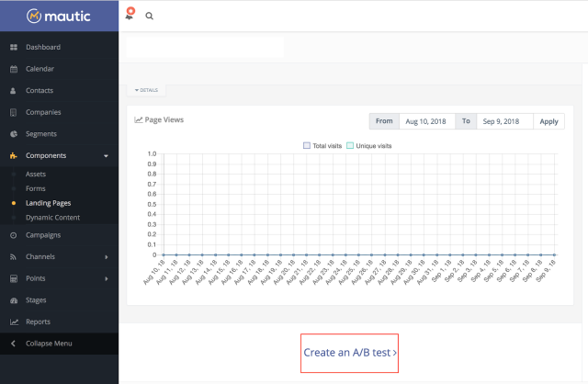The width and height of the screenshot is (588, 384).
Task: Open Stages menu item
Action: [x=36, y=300]
